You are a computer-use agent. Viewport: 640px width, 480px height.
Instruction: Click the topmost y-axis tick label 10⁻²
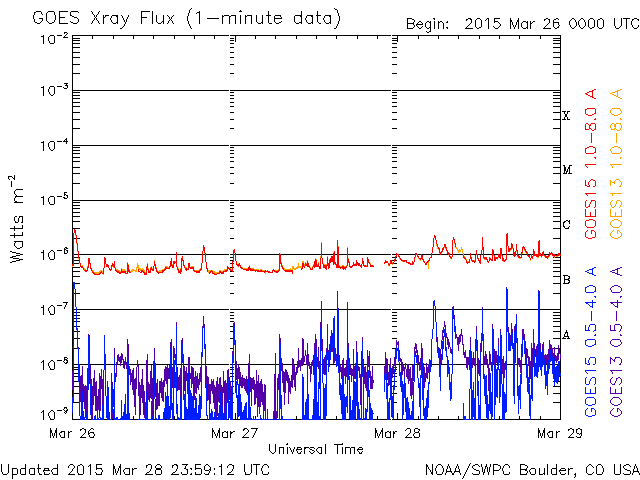tap(54, 38)
